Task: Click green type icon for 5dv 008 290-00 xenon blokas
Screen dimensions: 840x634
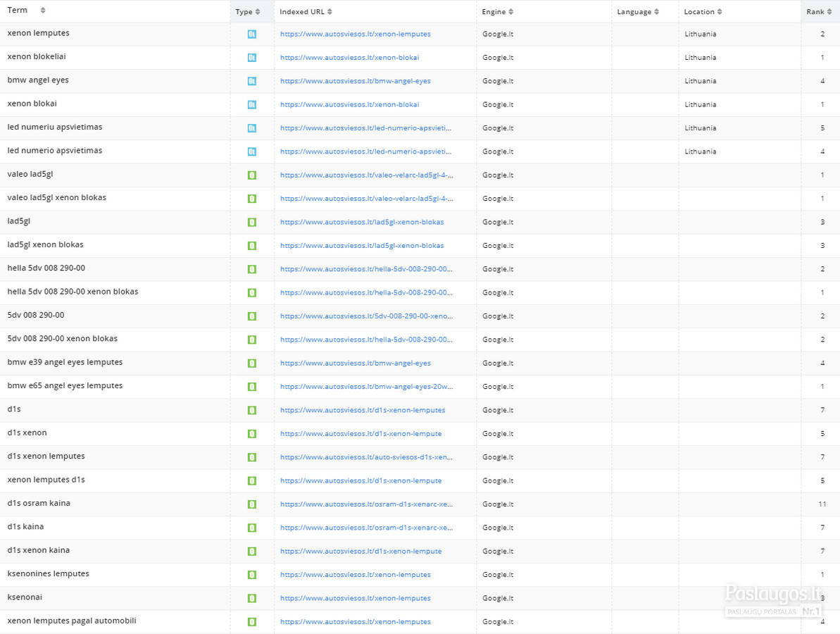Action: pos(252,340)
